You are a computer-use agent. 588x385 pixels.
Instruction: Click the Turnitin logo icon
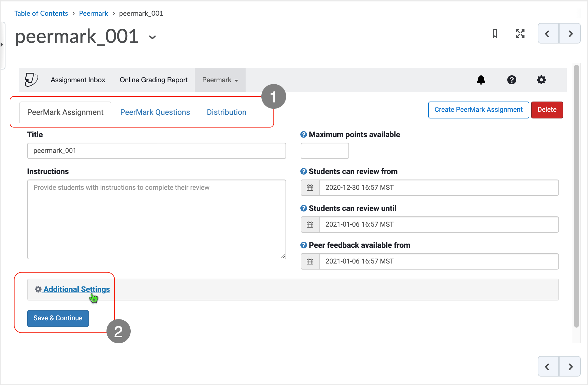coord(31,80)
